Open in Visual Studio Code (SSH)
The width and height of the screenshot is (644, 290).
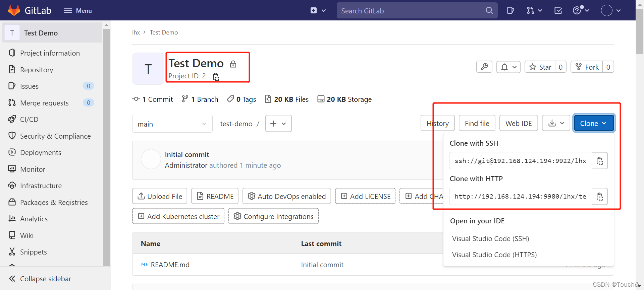490,238
